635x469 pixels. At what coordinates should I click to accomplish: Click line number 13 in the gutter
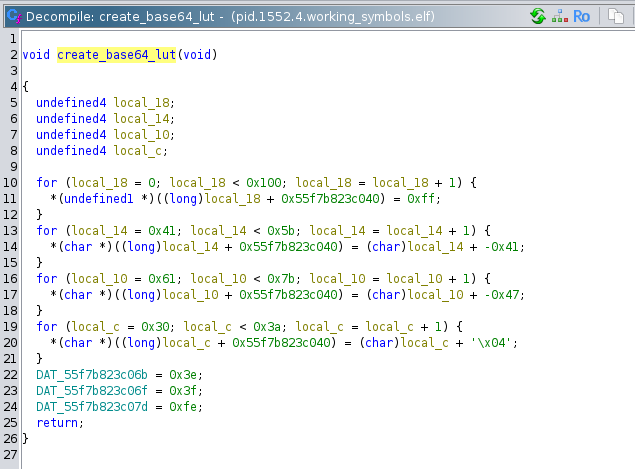click(x=10, y=231)
